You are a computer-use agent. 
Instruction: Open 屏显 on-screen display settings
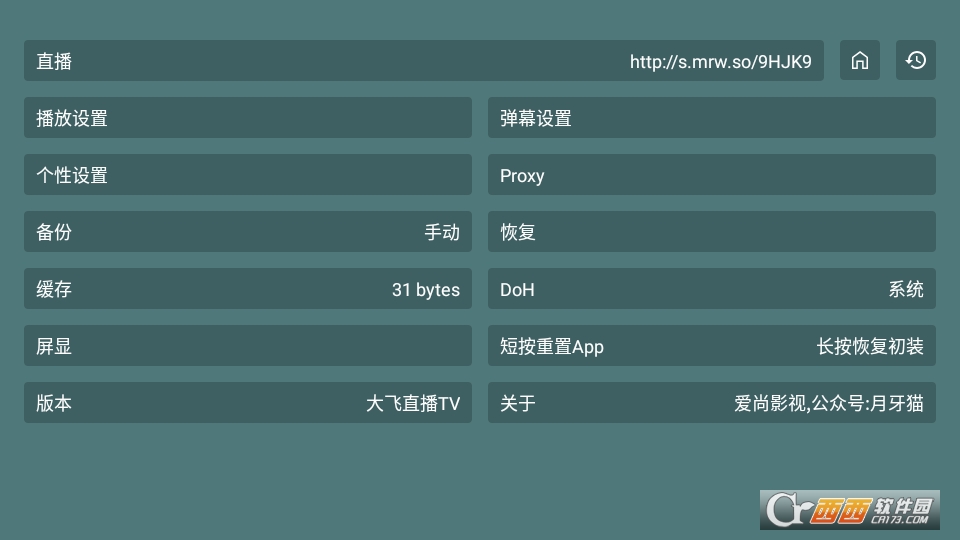click(x=248, y=345)
